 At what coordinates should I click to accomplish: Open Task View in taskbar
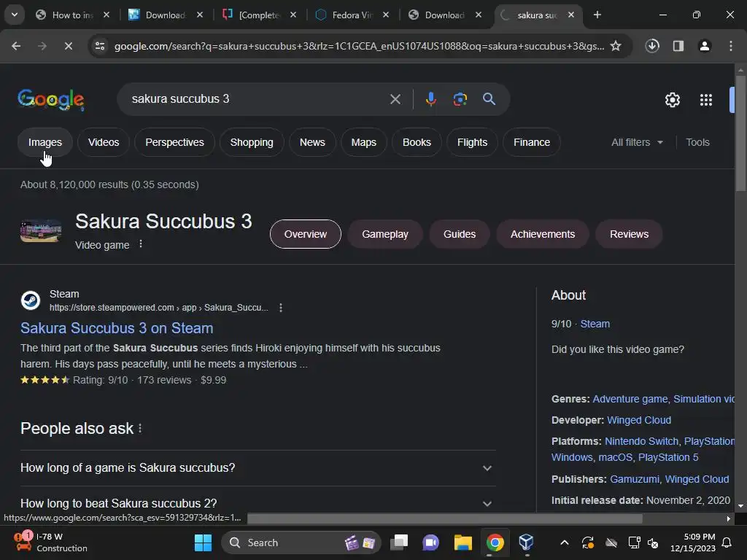399,542
